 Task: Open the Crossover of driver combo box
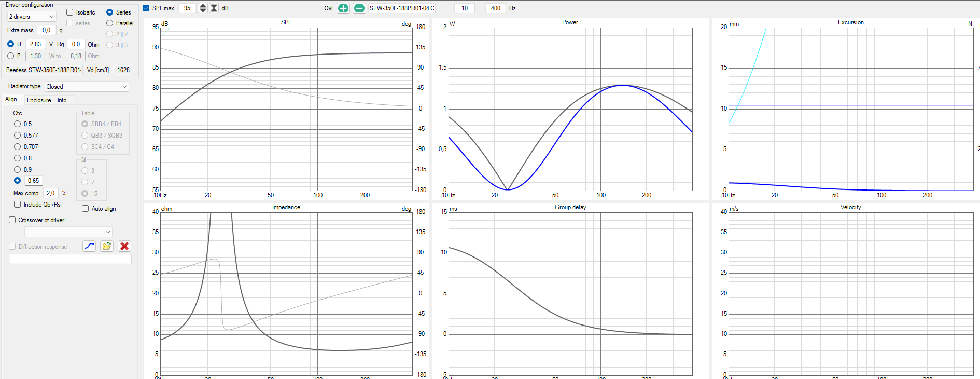point(68,232)
